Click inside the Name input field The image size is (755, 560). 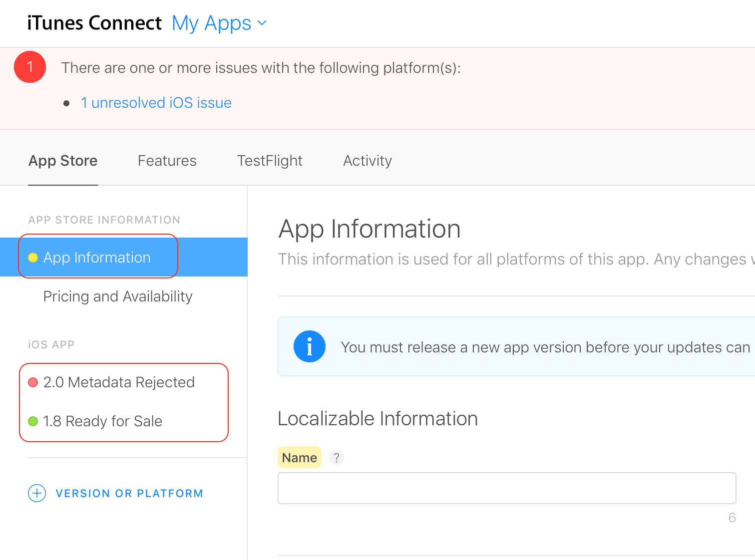click(x=507, y=488)
